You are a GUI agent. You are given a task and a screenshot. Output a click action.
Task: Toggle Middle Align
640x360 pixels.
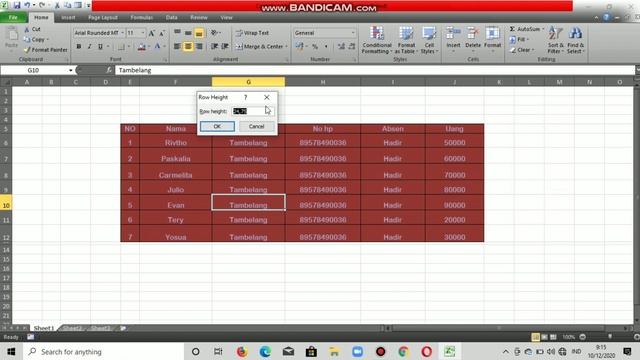(188, 33)
